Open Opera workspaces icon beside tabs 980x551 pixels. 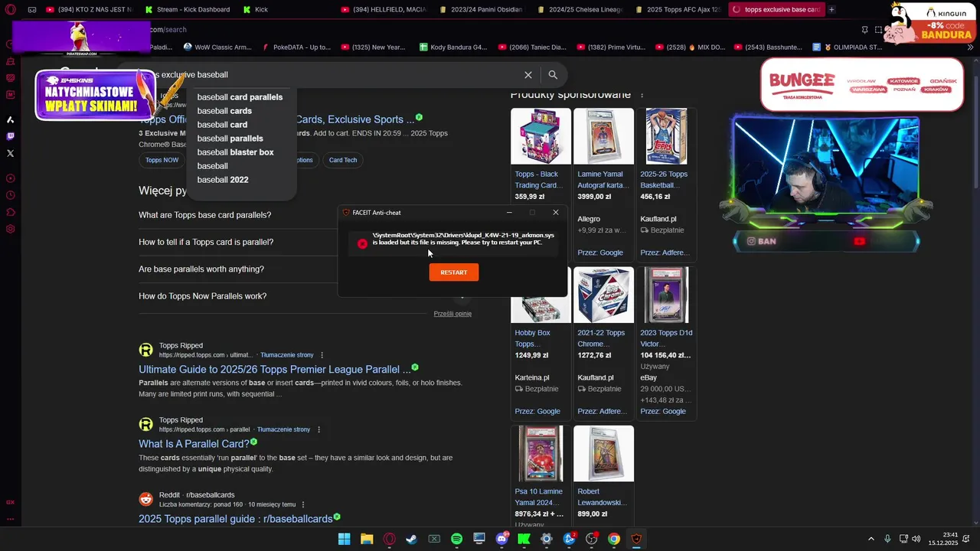[32, 10]
